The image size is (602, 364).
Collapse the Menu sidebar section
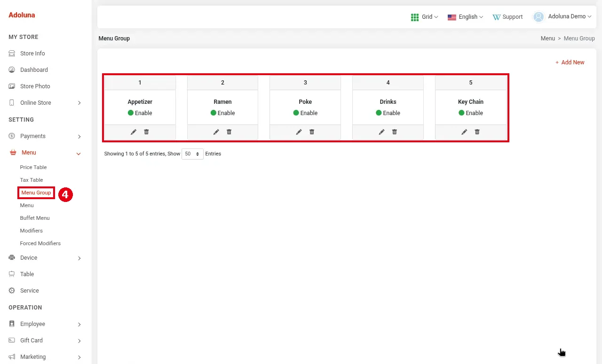(x=79, y=153)
